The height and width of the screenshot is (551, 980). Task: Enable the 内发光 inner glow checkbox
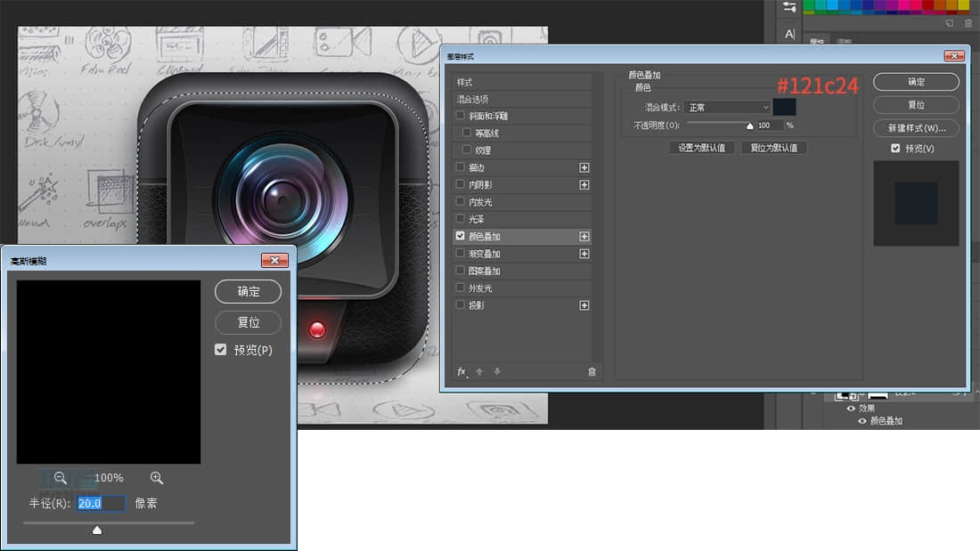[x=461, y=202]
